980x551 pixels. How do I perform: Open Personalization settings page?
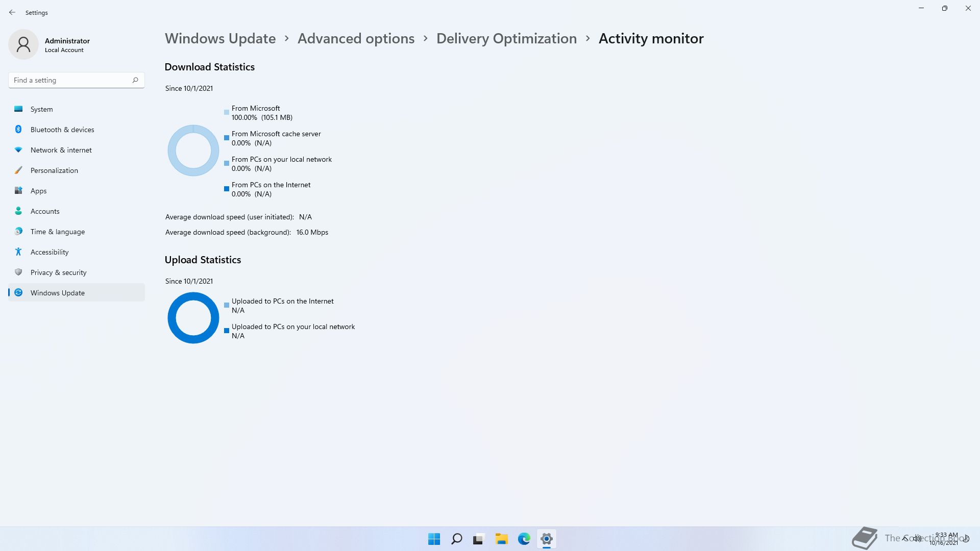[x=77, y=170]
